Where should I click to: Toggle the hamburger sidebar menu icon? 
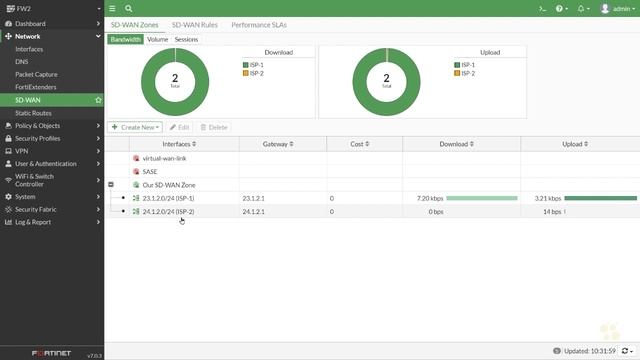click(112, 8)
